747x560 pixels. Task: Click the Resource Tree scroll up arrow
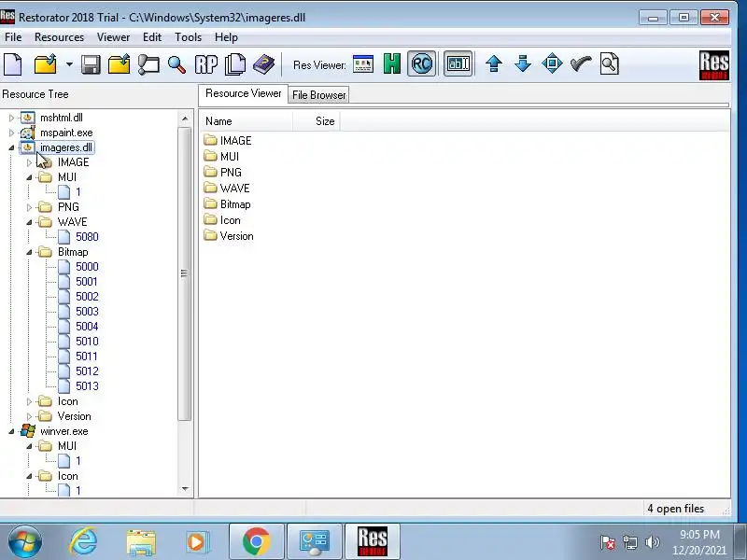coord(185,119)
